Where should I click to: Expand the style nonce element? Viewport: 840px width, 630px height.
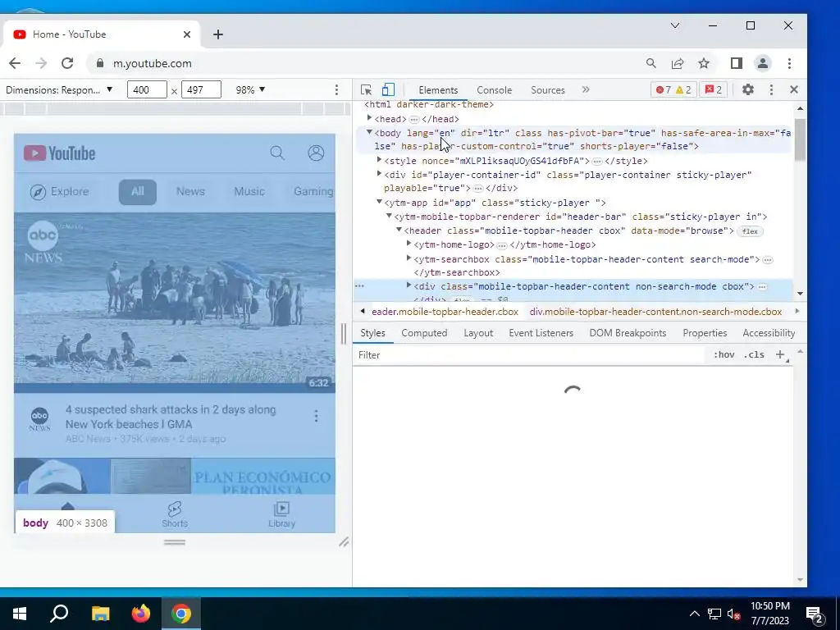pos(379,160)
